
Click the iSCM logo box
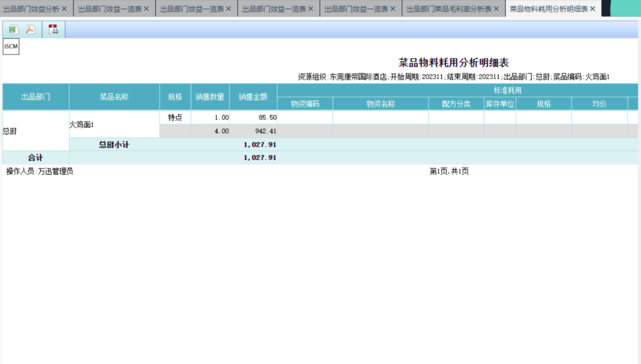pos(11,46)
